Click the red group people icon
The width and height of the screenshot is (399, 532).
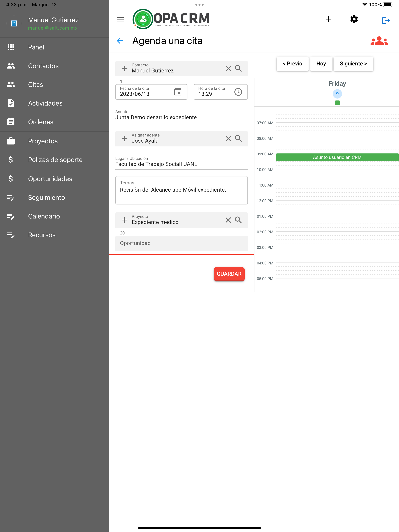click(379, 41)
